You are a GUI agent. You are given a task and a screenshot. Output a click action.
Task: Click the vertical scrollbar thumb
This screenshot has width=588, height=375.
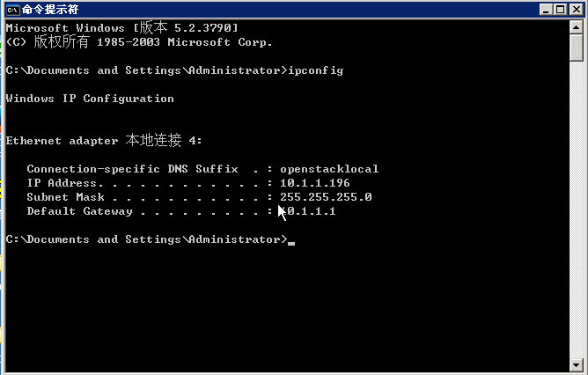pos(576,48)
